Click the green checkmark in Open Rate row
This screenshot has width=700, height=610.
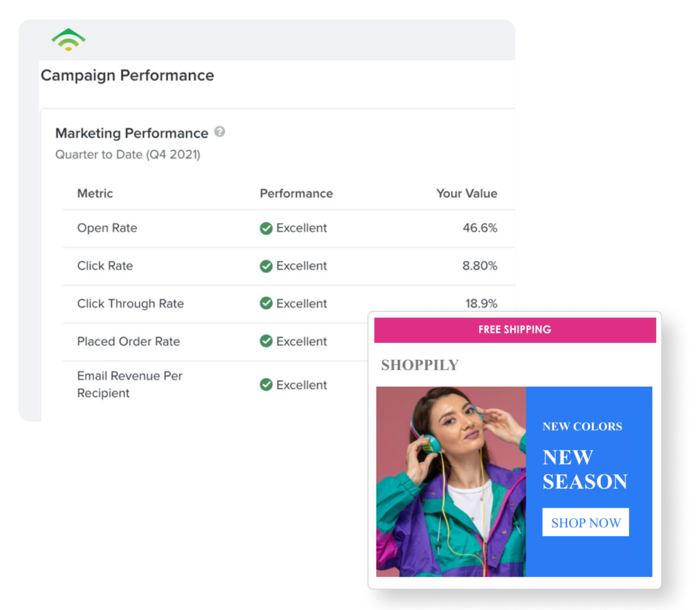(266, 228)
